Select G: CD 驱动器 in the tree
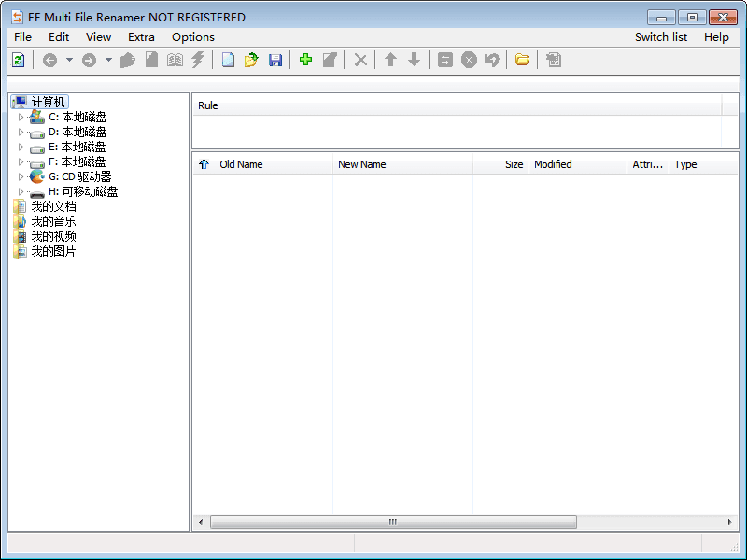 80,176
